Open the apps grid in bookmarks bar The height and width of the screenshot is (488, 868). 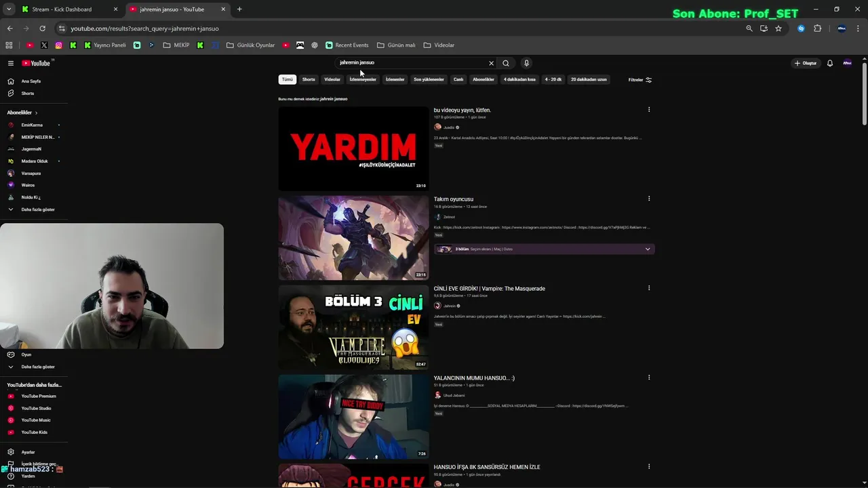click(x=9, y=45)
